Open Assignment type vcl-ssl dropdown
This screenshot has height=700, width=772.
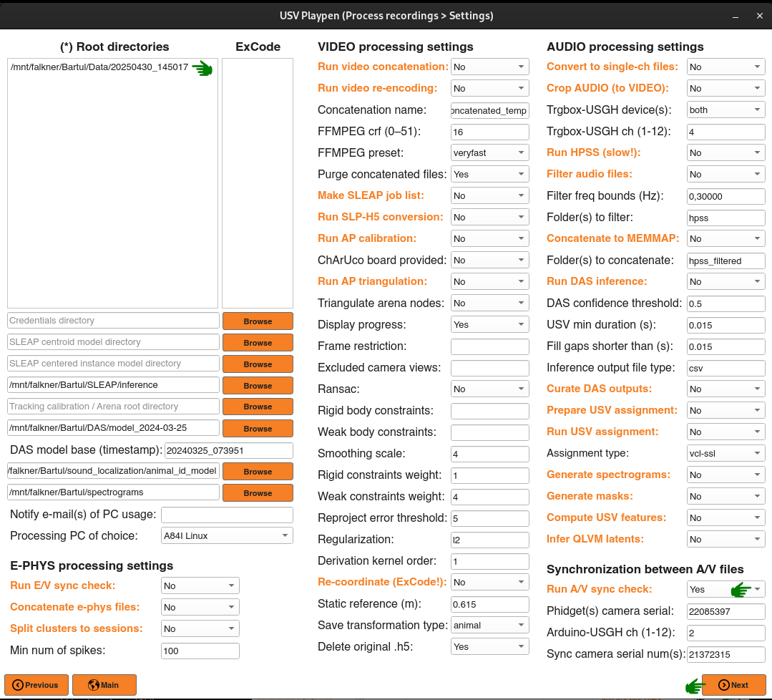tap(725, 453)
